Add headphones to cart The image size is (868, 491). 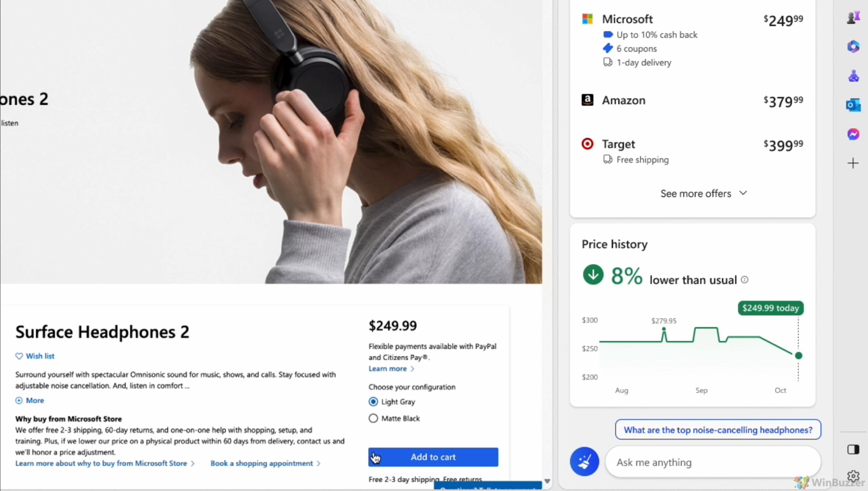pos(433,457)
